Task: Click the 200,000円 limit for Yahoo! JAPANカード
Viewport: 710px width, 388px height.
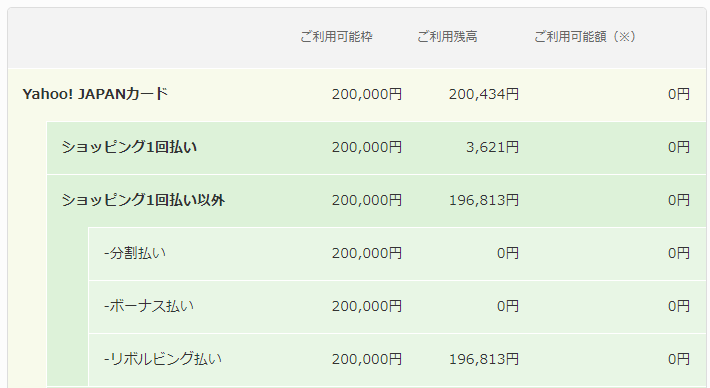Action: [367, 94]
